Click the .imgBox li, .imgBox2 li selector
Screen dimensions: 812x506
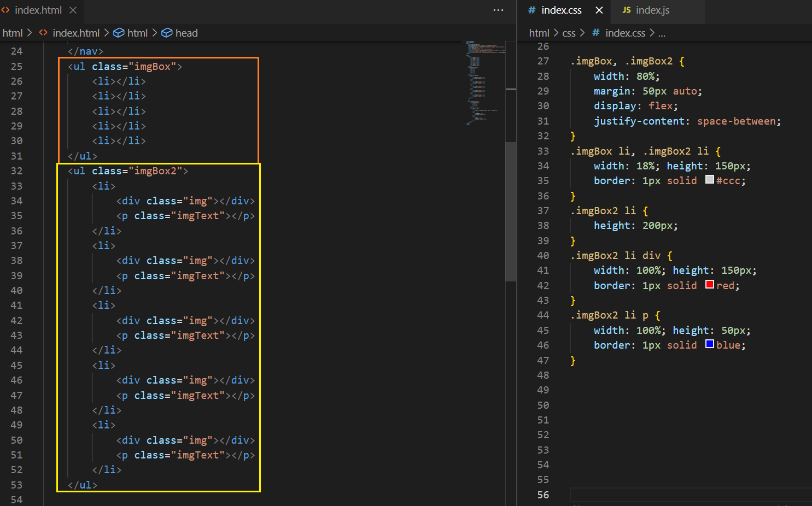click(639, 151)
